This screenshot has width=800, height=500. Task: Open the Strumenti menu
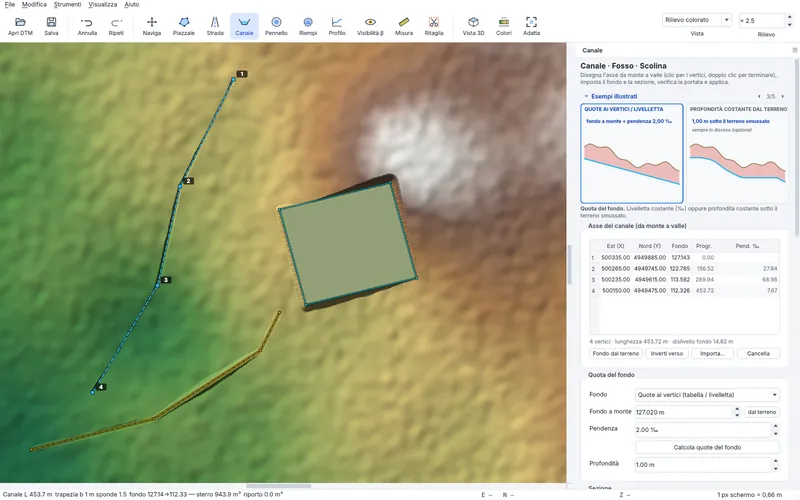tap(67, 5)
